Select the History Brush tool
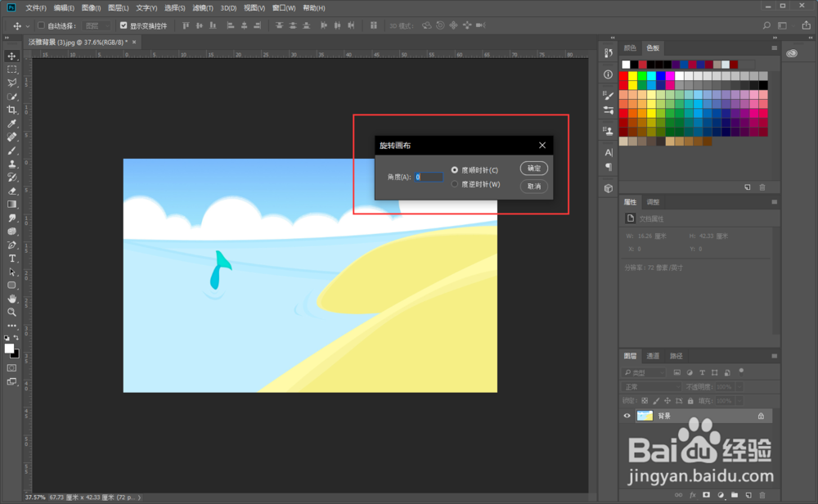818x504 pixels. coord(11,178)
